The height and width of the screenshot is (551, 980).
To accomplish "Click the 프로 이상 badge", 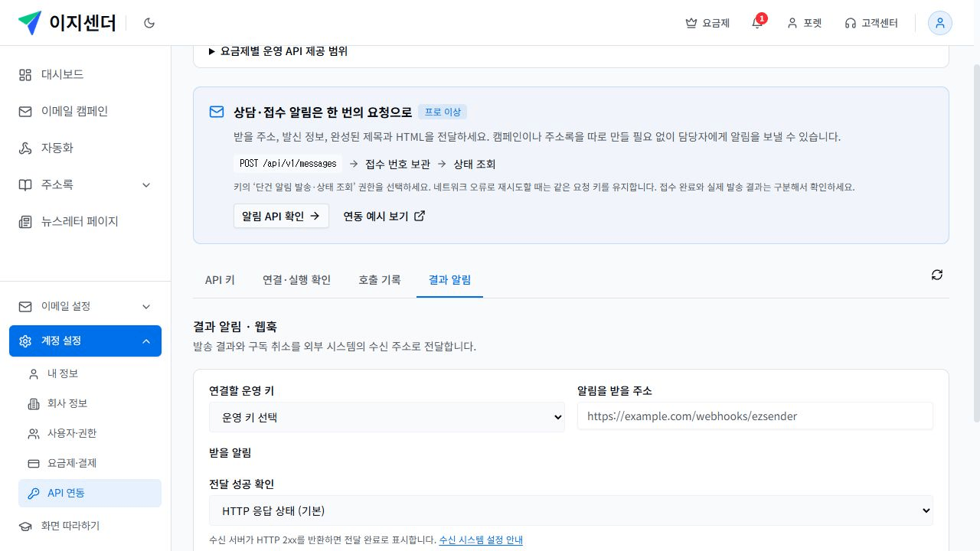I will point(443,112).
